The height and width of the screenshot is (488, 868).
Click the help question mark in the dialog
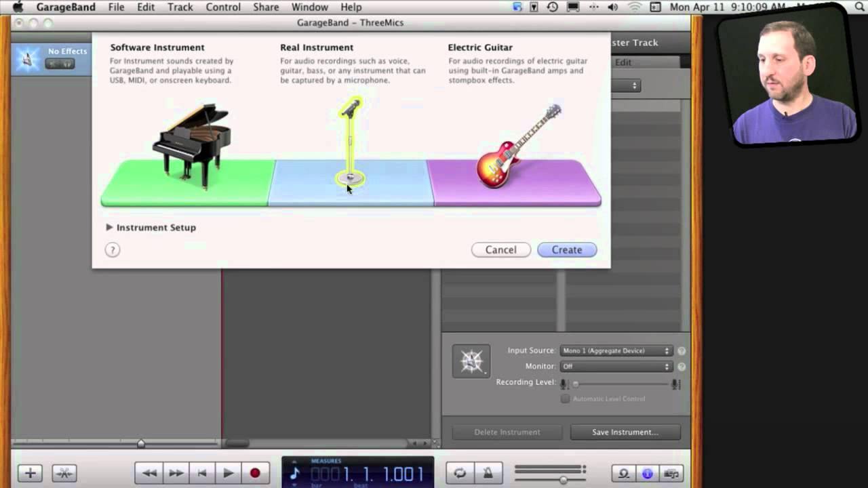point(113,250)
